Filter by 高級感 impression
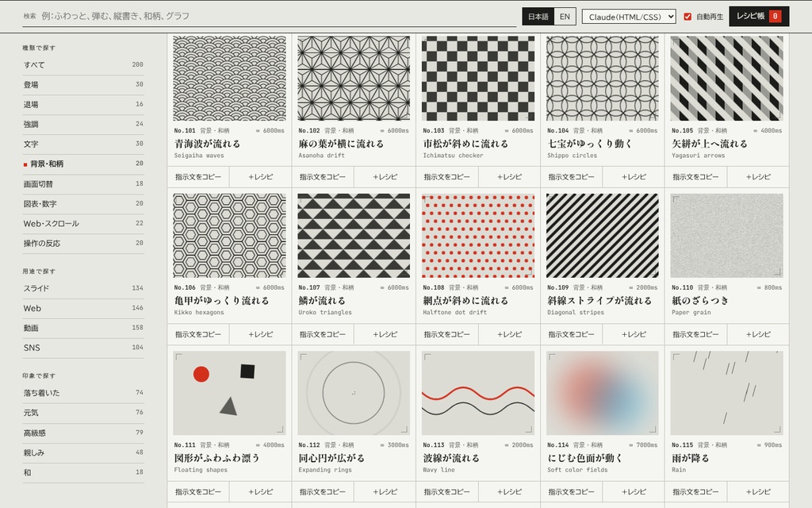 (83, 433)
